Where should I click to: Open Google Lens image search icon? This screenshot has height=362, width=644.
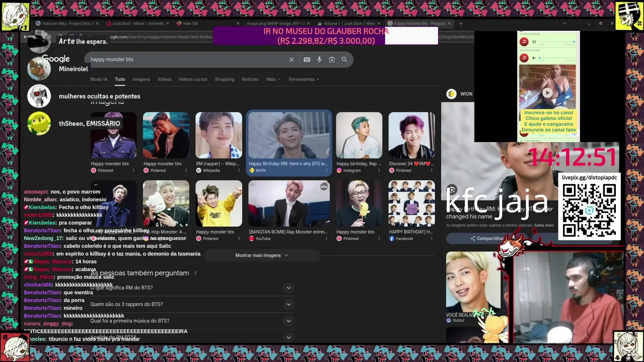332,59
